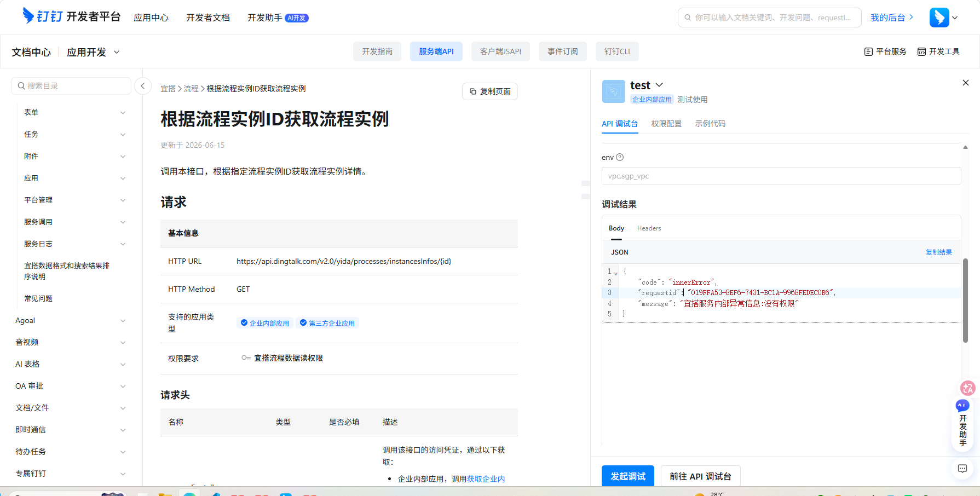Expand the 服务日志 sidebar section

(x=123, y=244)
